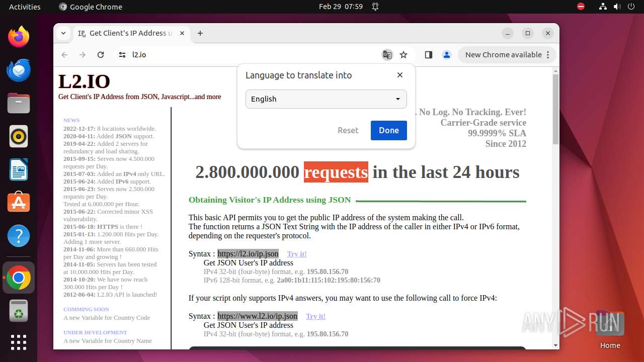Open the clock and calendar menu

341,7
